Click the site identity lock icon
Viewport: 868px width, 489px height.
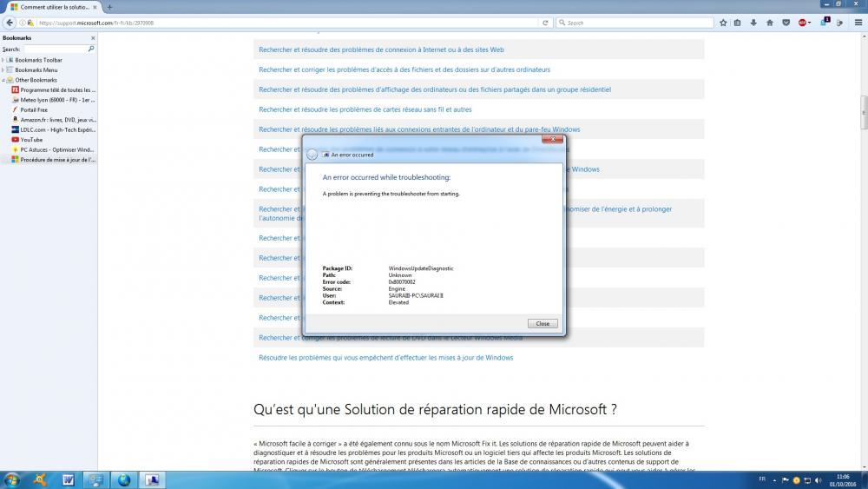(x=30, y=23)
